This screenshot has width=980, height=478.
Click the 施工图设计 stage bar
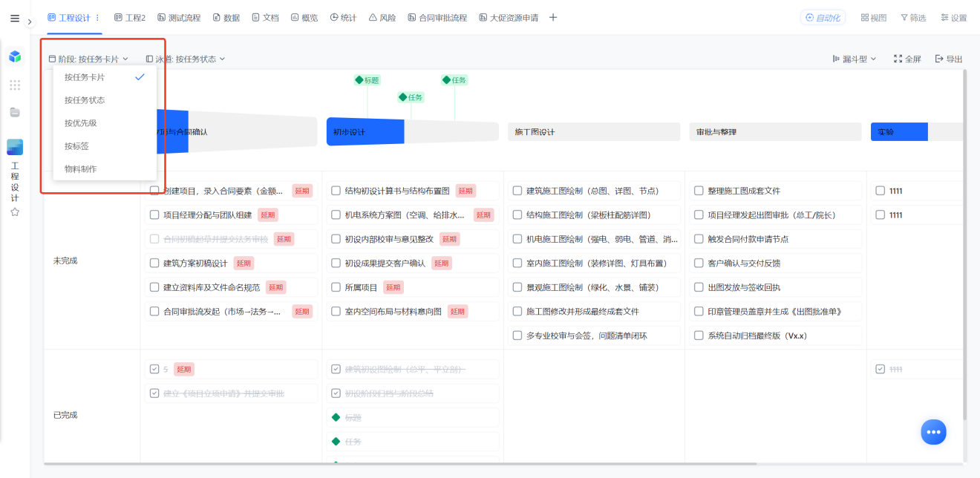click(594, 131)
